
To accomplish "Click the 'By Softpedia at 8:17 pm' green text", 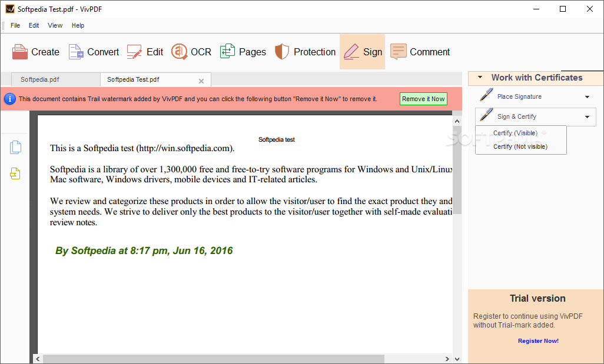I will pyautogui.click(x=144, y=251).
